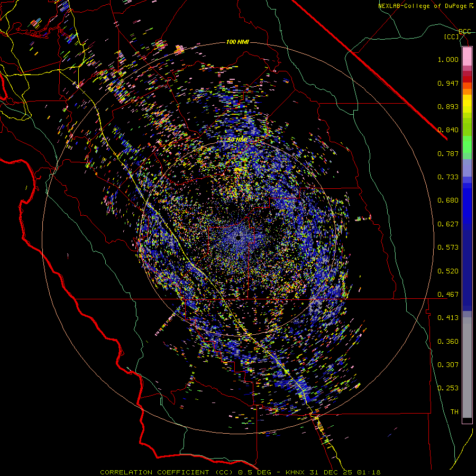Click the TH threshold label
This screenshot has width=476, height=476.
pyautogui.click(x=454, y=412)
